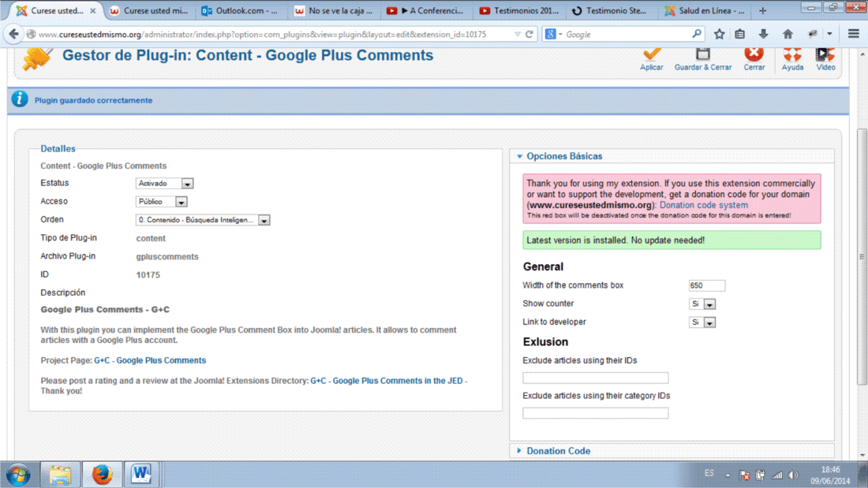Open the Donation code system link
The width and height of the screenshot is (868, 488).
704,205
